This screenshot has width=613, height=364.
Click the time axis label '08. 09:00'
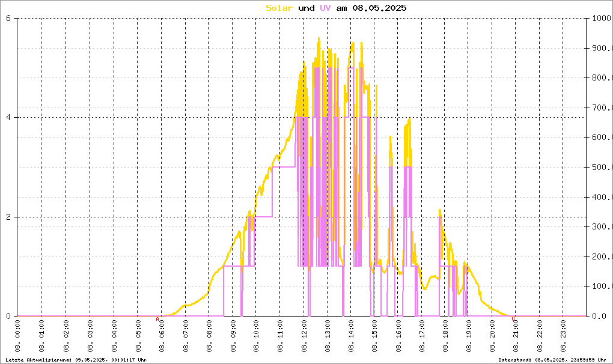pyautogui.click(x=233, y=336)
